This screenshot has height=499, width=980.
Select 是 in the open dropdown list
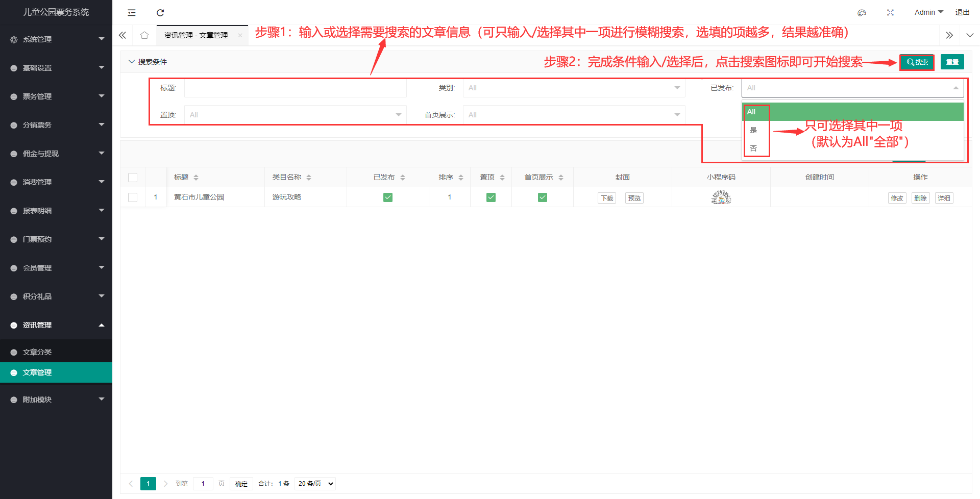pyautogui.click(x=852, y=130)
